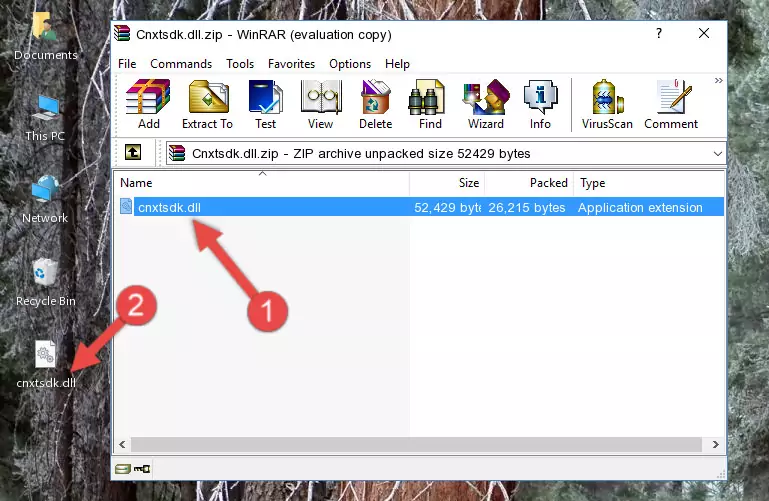The image size is (769, 501).
Task: Open the Favorites menu
Action: pos(291,64)
